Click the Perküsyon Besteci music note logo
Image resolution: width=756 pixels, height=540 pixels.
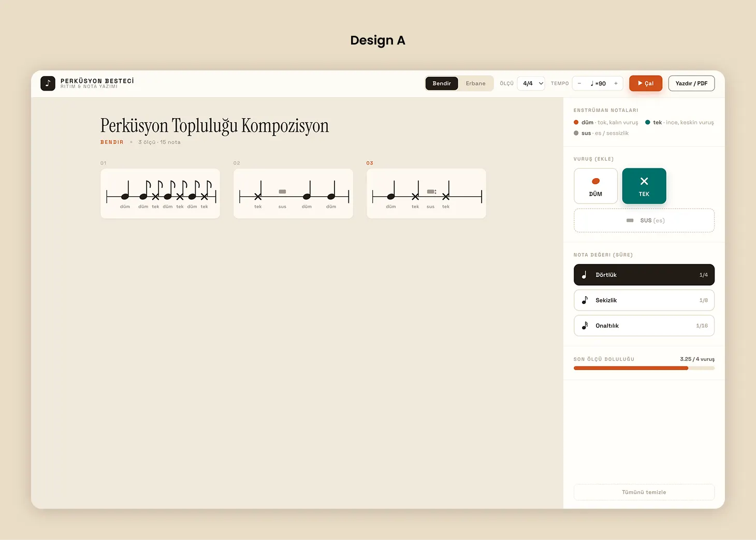tap(48, 83)
